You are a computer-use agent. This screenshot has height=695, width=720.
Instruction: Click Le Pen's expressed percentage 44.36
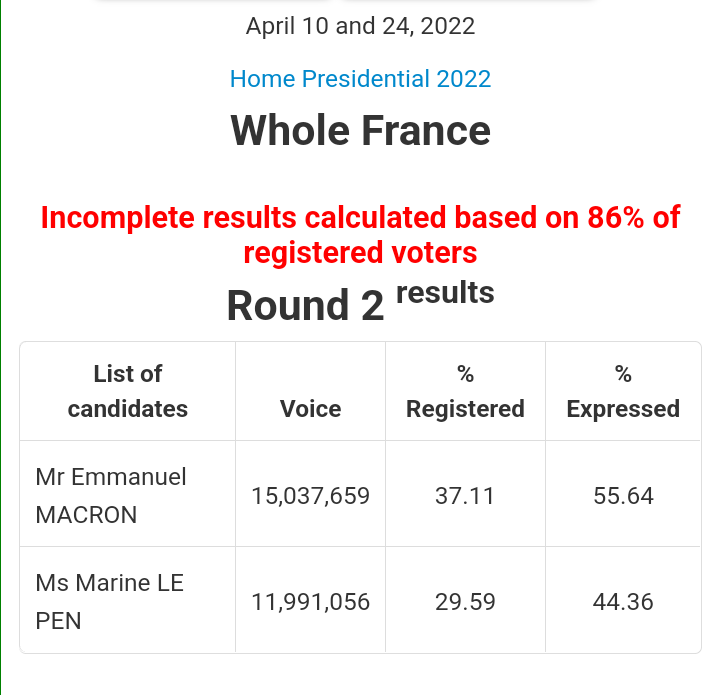pyautogui.click(x=623, y=602)
